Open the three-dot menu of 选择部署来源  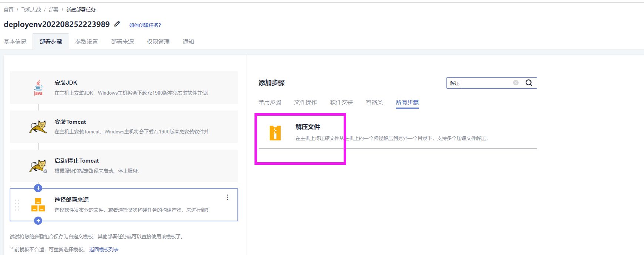tap(227, 197)
